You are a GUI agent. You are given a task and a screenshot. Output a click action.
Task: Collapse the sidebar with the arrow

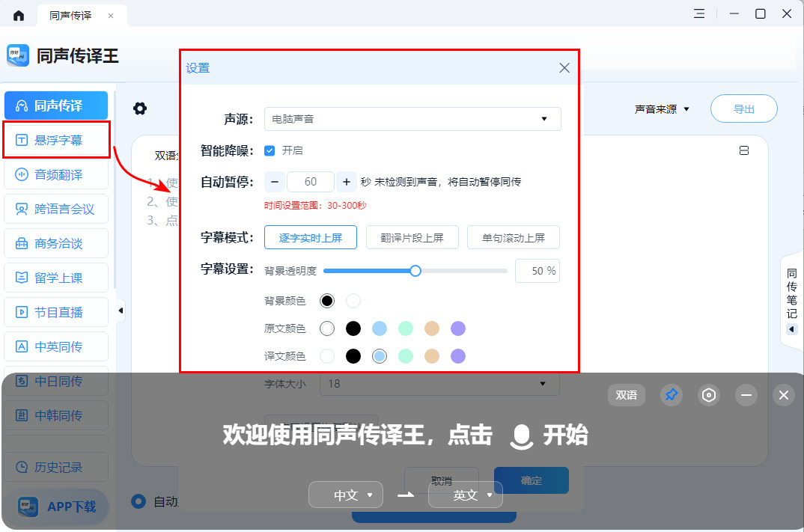(121, 311)
